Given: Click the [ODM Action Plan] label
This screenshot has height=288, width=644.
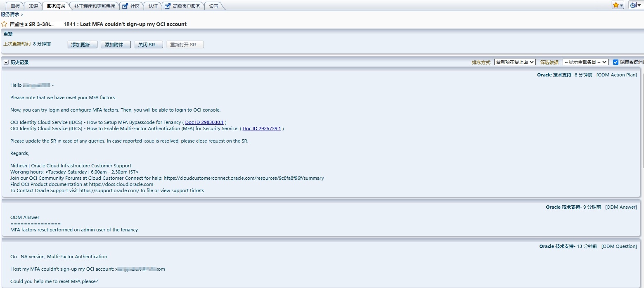Looking at the screenshot, I should pyautogui.click(x=617, y=75).
